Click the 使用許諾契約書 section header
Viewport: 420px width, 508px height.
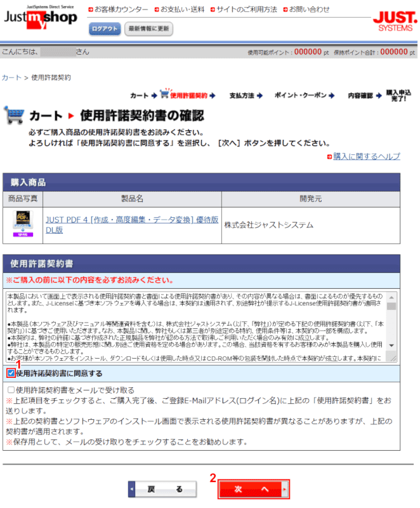pyautogui.click(x=201, y=264)
